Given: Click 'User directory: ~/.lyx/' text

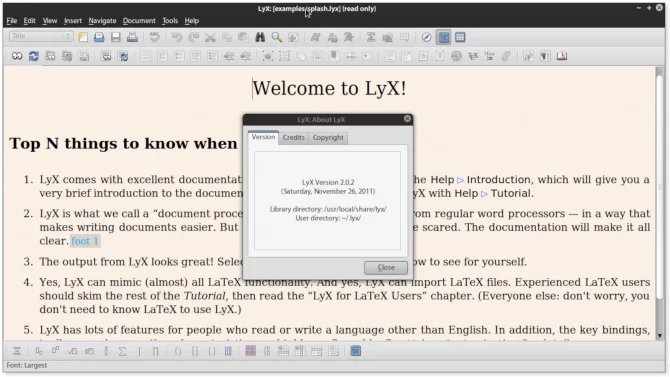Looking at the screenshot, I should (x=328, y=218).
